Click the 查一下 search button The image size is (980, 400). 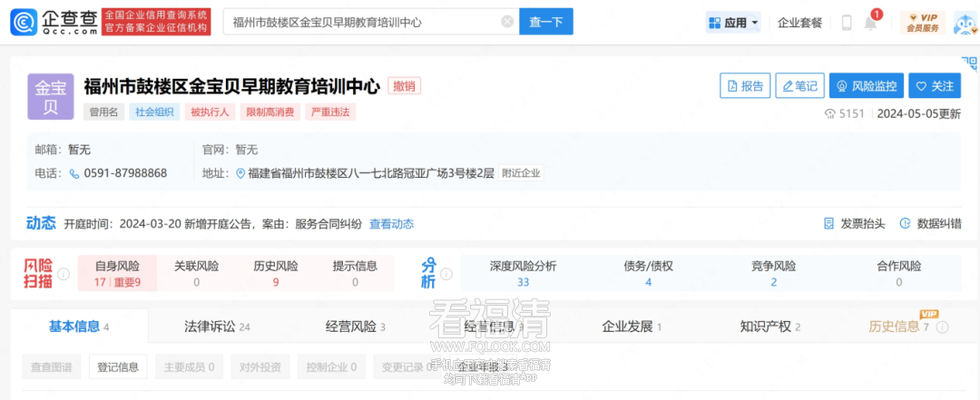[x=546, y=22]
